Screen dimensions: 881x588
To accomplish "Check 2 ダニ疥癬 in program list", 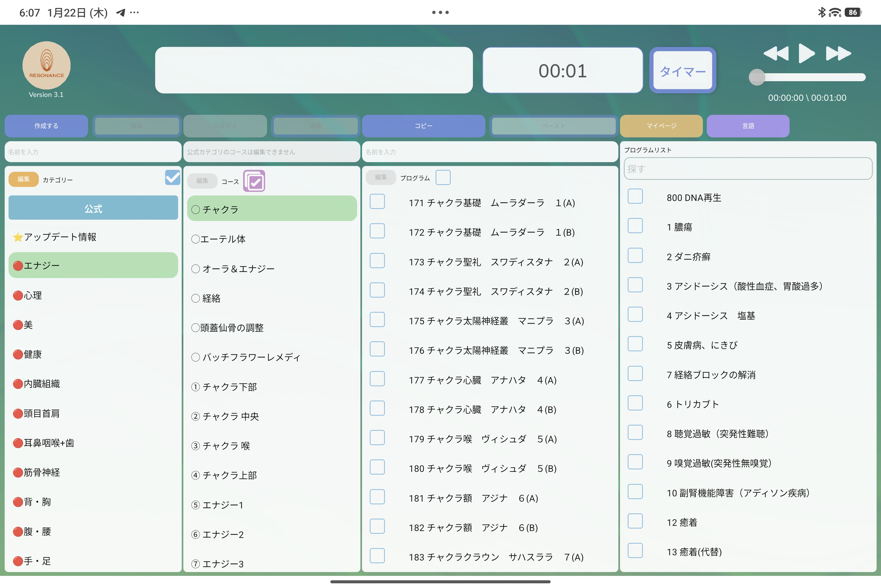I will [x=635, y=255].
